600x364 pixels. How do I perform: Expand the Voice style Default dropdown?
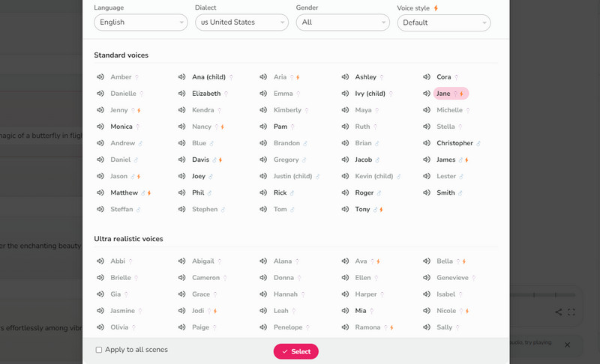click(x=444, y=22)
